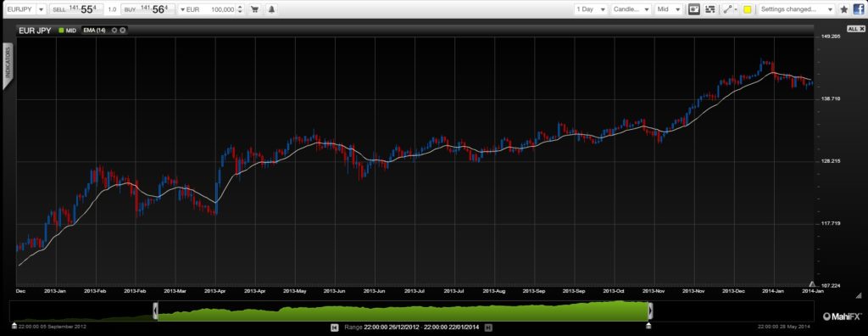Image resolution: width=868 pixels, height=336 pixels.
Task: Click the 100,000 trade amount field
Action: tap(223, 9)
